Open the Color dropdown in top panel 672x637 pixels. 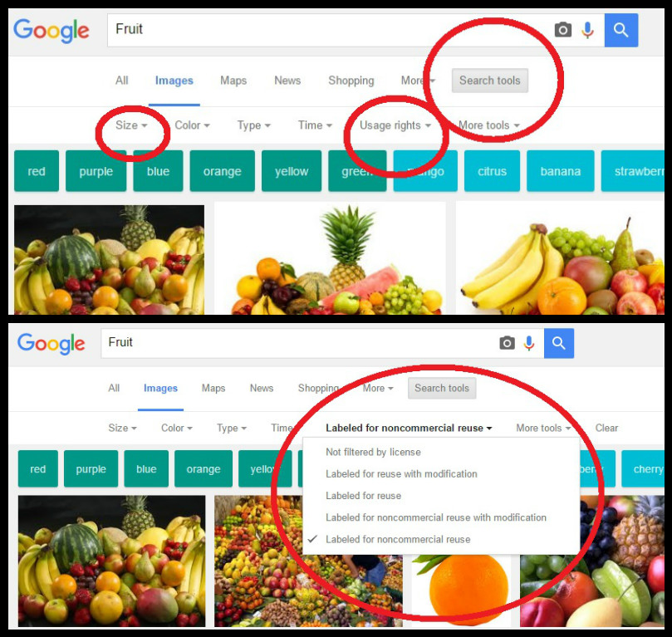click(192, 125)
